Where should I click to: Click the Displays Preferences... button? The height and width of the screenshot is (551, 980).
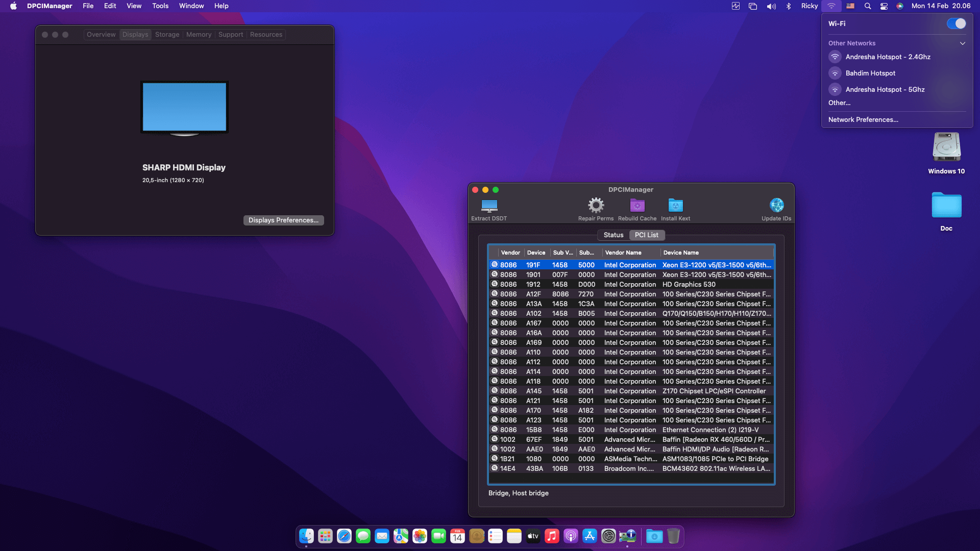283,220
